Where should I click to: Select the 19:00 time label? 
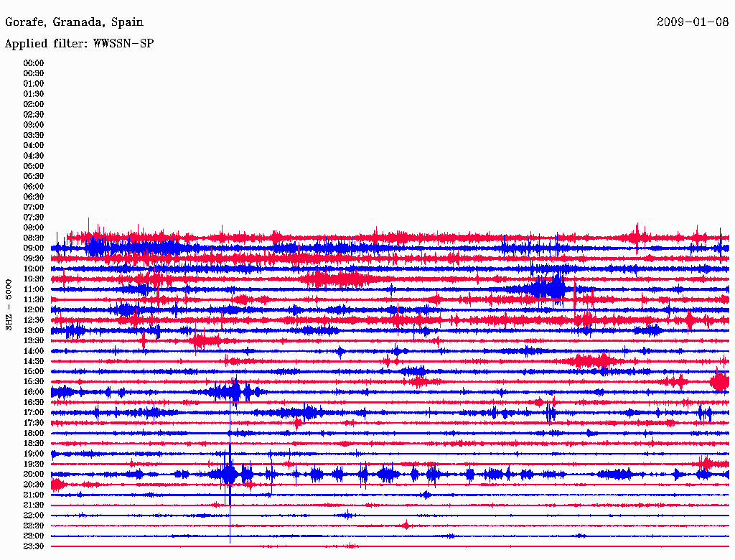point(33,454)
